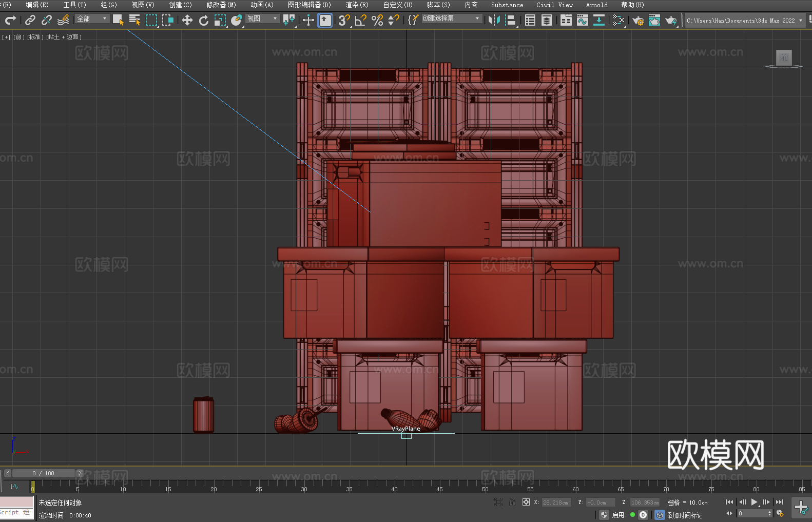This screenshot has height=522, width=812.
Task: Activate the Select and Rotate tool
Action: click(204, 20)
